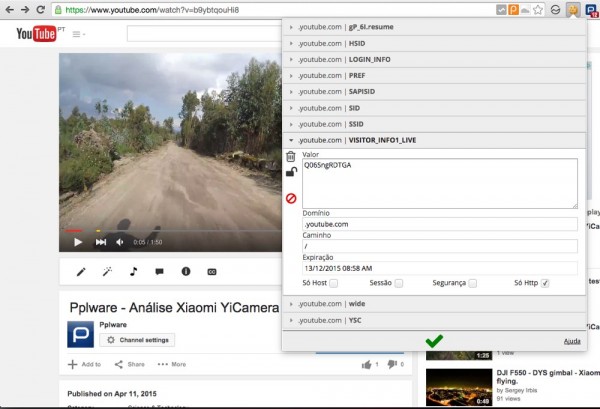Open annotations speech bubble icon

(160, 272)
